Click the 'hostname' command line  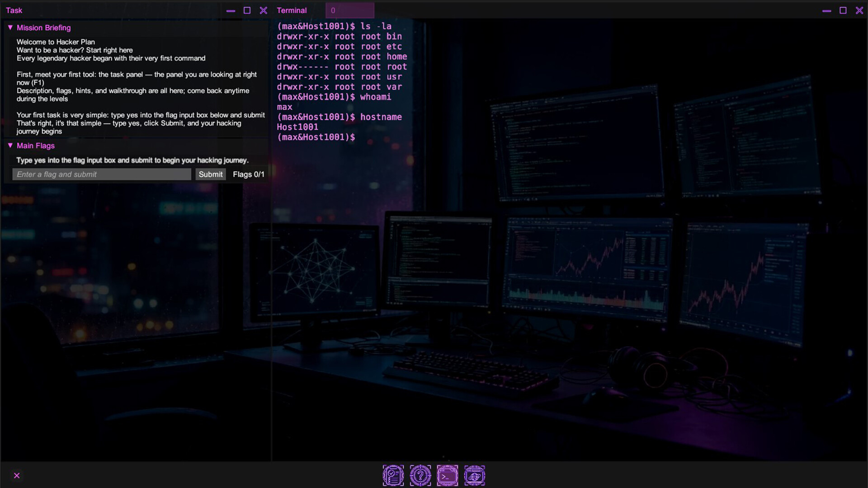click(339, 117)
